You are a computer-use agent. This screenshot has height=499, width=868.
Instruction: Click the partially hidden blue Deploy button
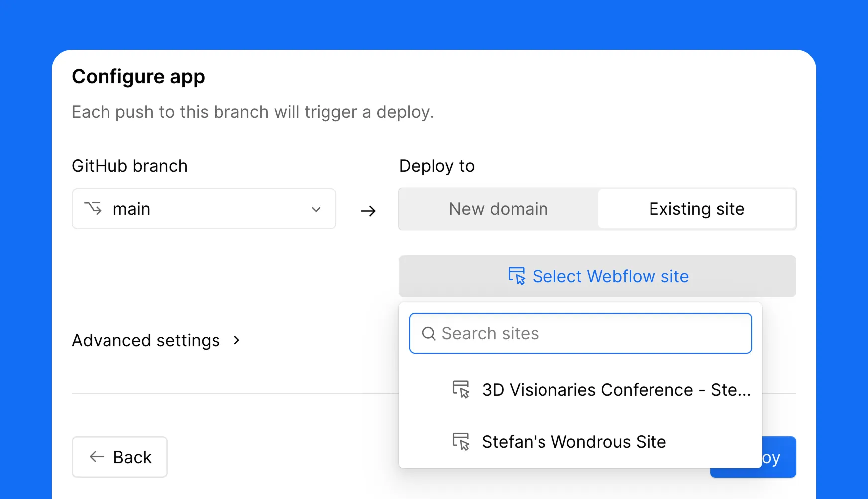click(x=779, y=457)
